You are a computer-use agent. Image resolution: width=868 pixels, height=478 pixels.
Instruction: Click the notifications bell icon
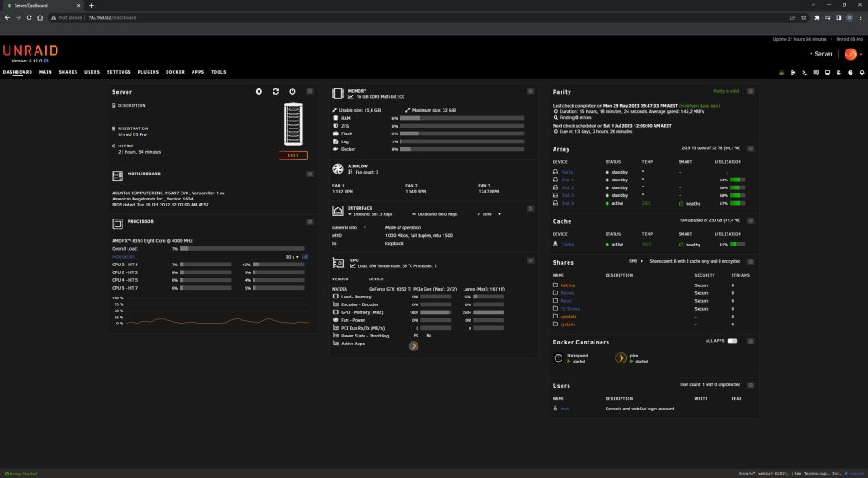pos(862,72)
